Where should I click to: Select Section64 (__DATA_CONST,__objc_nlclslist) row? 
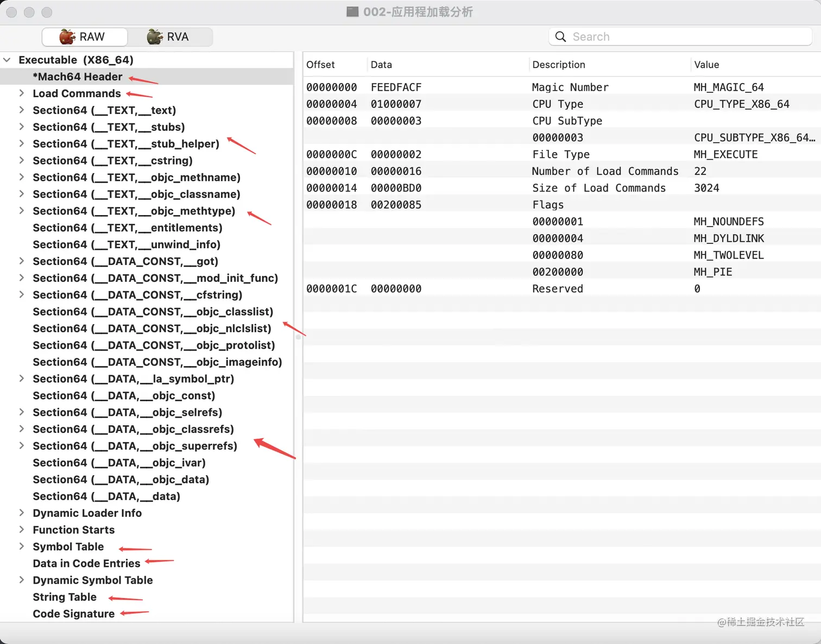147,329
